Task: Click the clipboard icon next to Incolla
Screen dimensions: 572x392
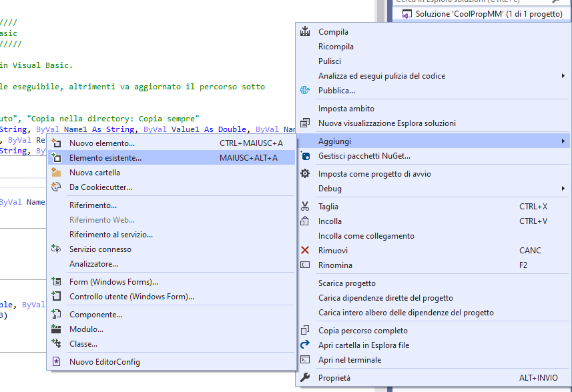Action: (305, 221)
